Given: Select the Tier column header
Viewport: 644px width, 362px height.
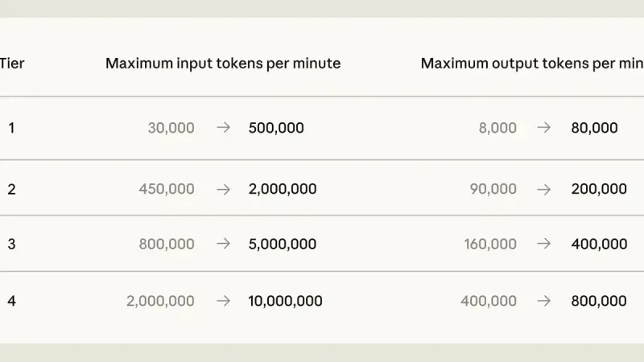Looking at the screenshot, I should [12, 64].
